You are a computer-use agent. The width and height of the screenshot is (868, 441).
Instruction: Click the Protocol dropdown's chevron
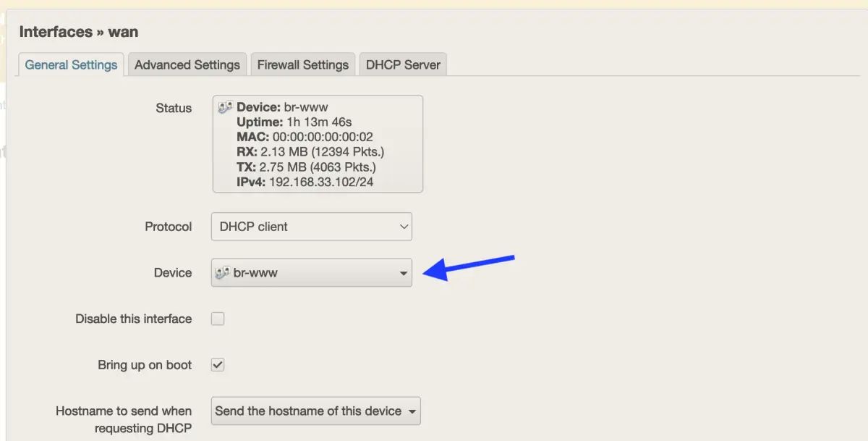tap(402, 227)
